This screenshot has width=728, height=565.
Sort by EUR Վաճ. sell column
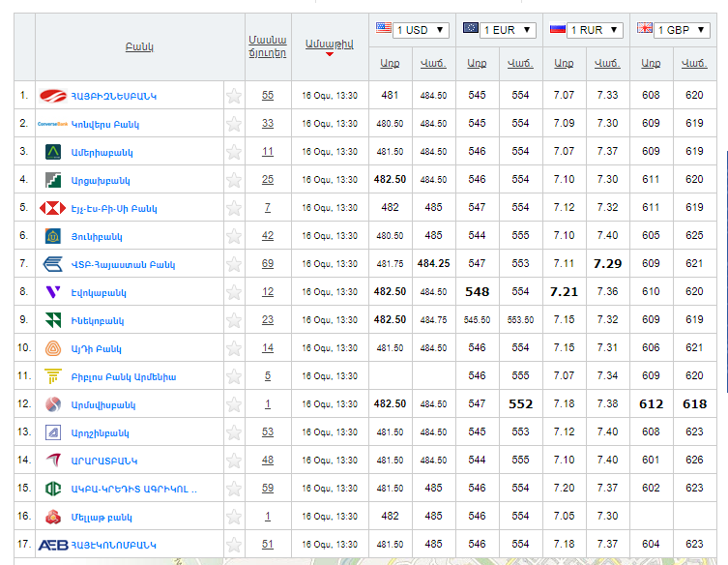pos(520,64)
